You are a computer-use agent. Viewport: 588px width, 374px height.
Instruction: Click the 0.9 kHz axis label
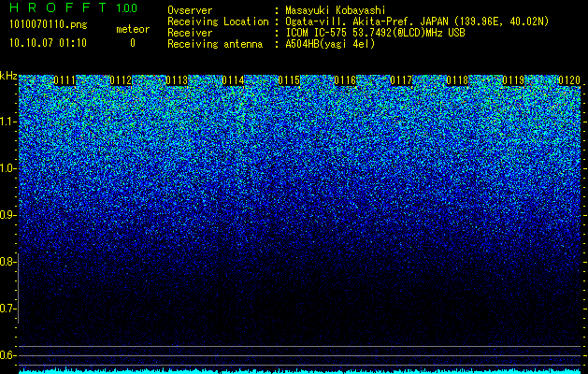click(x=7, y=215)
